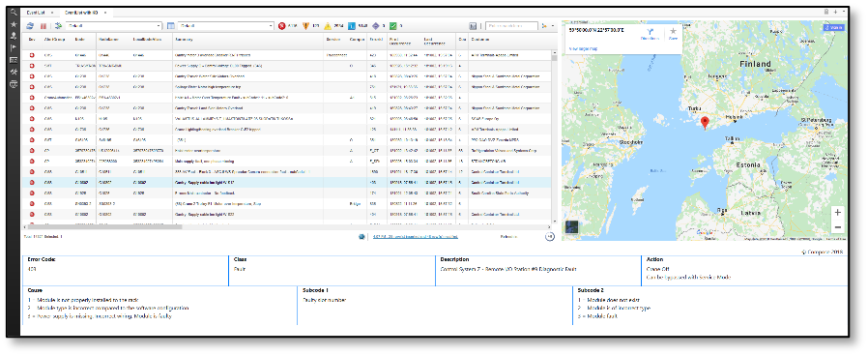Close the first Event List tab
The image size is (868, 356).
pyautogui.click(x=51, y=12)
